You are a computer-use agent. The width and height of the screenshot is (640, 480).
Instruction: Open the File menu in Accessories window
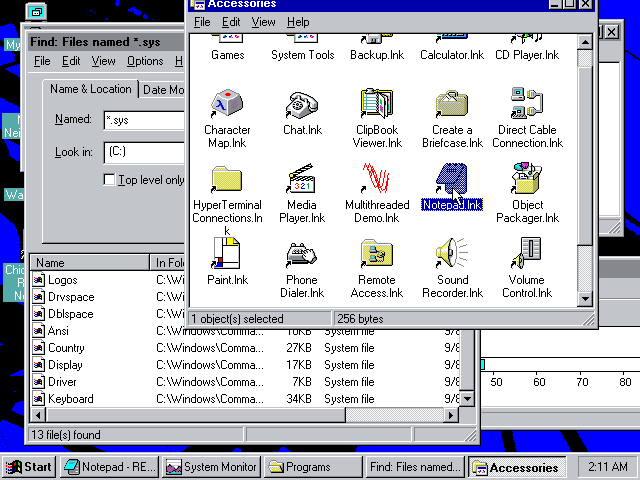[202, 22]
